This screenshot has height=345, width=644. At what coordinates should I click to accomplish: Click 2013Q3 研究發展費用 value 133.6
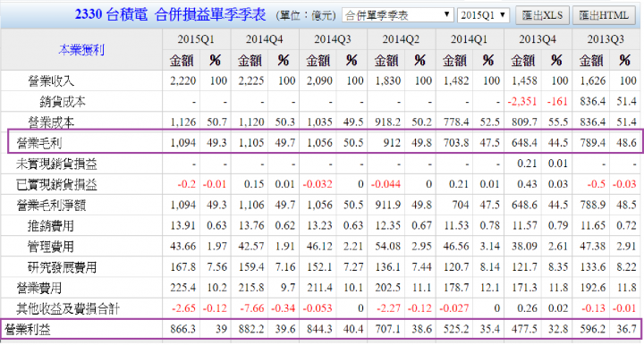(x=592, y=267)
